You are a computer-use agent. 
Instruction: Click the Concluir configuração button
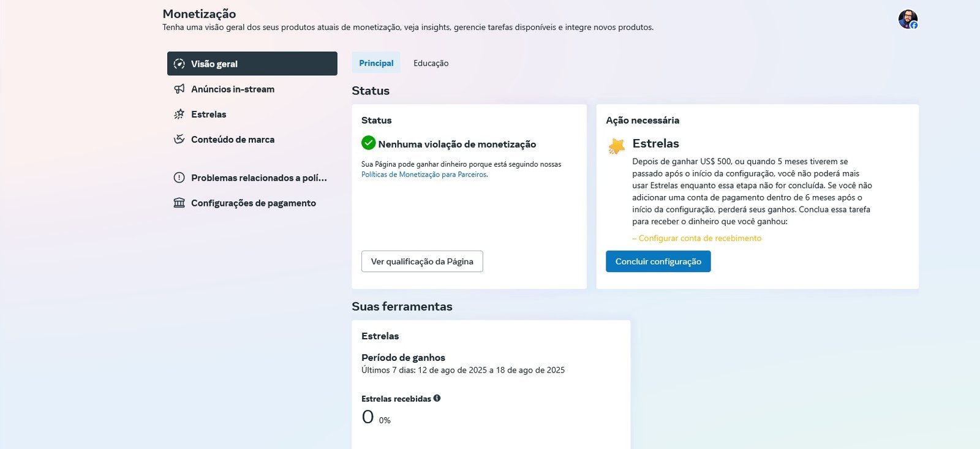click(x=658, y=262)
